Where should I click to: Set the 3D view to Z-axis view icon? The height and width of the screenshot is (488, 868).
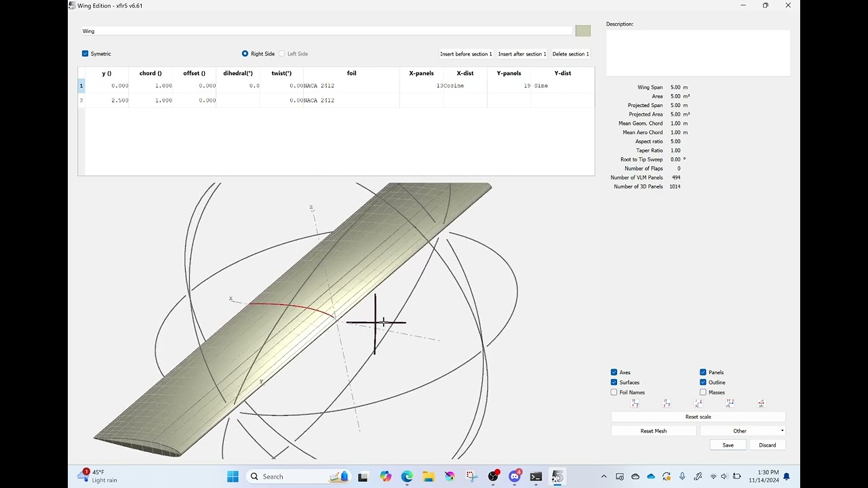pos(698,403)
